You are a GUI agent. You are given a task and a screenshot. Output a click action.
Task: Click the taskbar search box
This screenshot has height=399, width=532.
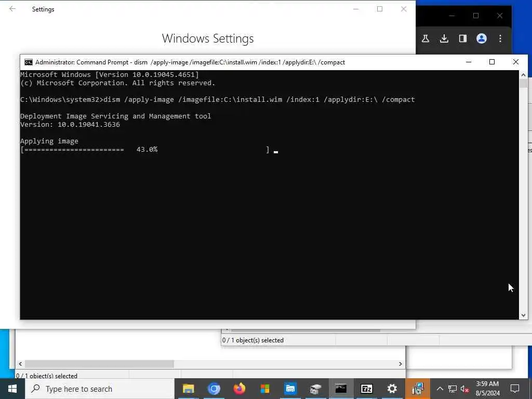click(x=100, y=389)
